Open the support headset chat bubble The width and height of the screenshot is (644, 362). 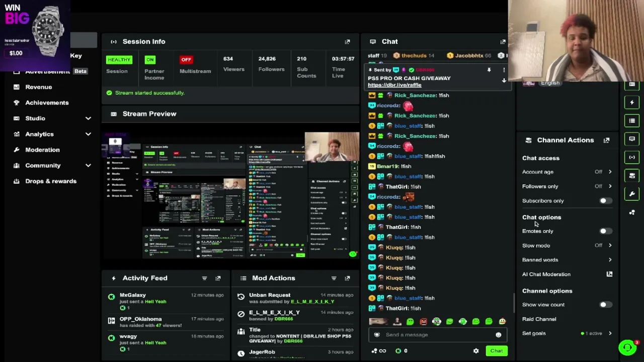pos(627,347)
